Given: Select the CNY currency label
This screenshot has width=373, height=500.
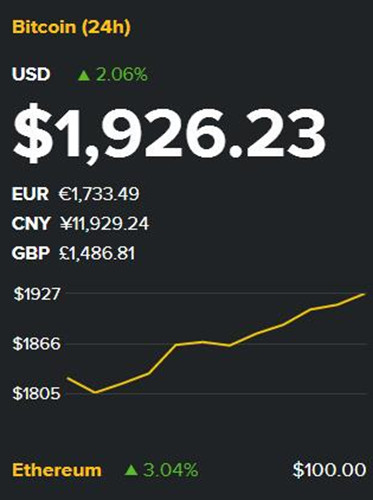Looking at the screenshot, I should pyautogui.click(x=31, y=223).
